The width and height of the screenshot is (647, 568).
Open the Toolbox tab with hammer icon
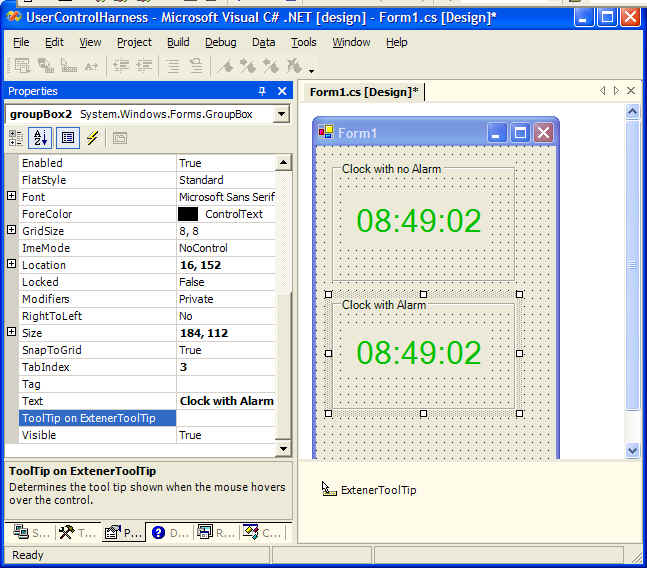[76, 533]
